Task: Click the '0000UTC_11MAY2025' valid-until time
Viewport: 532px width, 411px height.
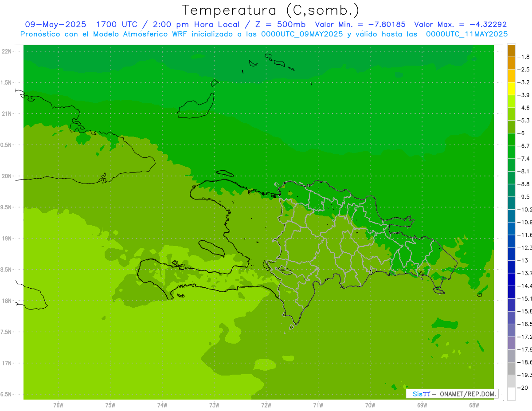Action: [x=467, y=34]
